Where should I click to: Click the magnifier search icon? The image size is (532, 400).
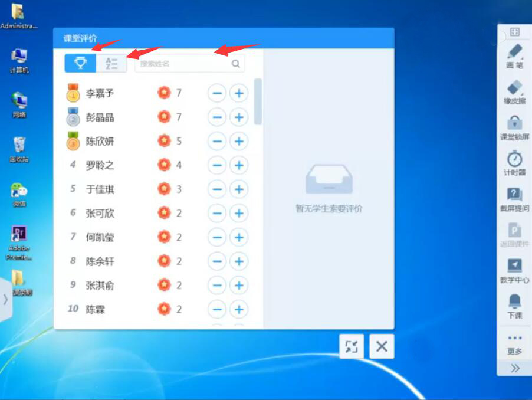[235, 64]
